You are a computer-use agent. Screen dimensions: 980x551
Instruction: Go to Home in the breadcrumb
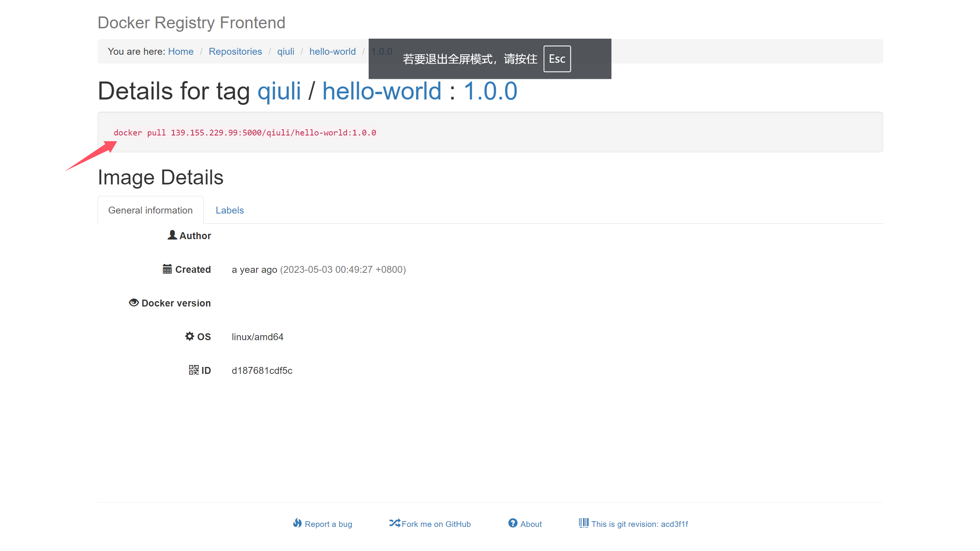pos(181,51)
